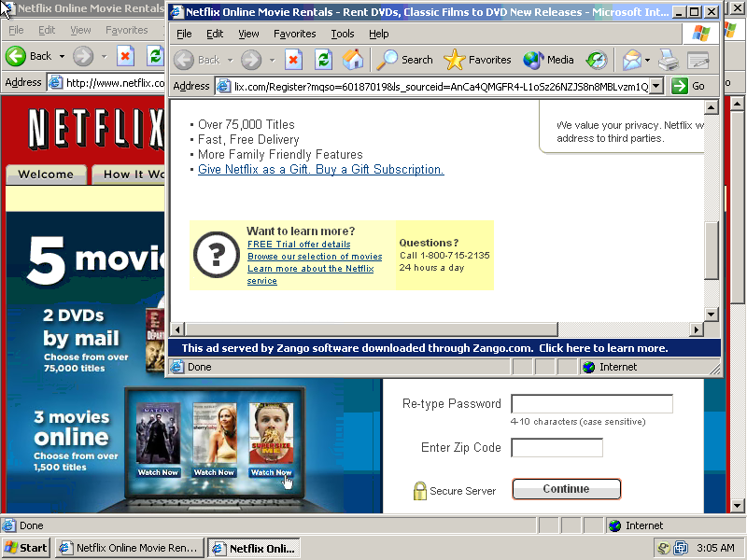Expand the Forward history dropdown in the front window
Image resolution: width=747 pixels, height=560 pixels.
coord(272,60)
